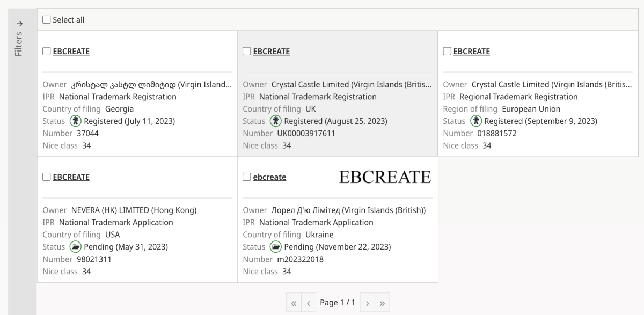Click Pending folder icon dated May 31, 2023
The width and height of the screenshot is (644, 315).
[x=75, y=247]
